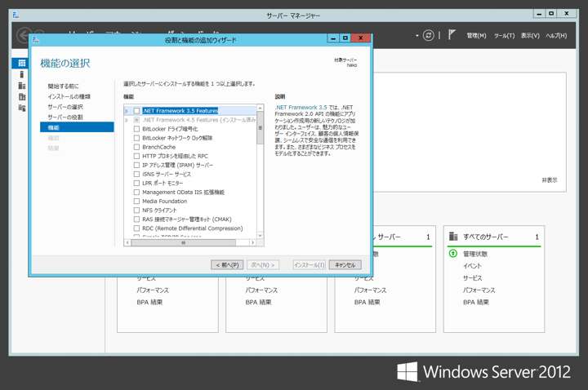Open the 管理(M) menu
This screenshot has height=390, width=588.
(x=476, y=36)
